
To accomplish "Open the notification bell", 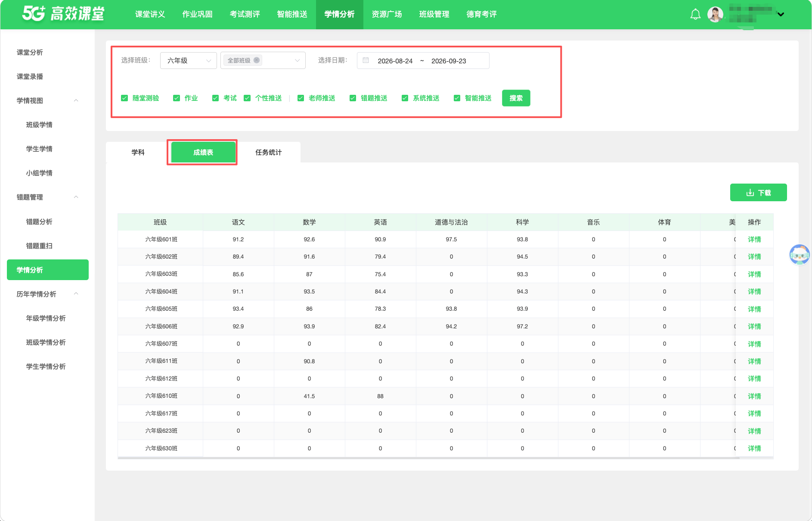I will coord(695,14).
